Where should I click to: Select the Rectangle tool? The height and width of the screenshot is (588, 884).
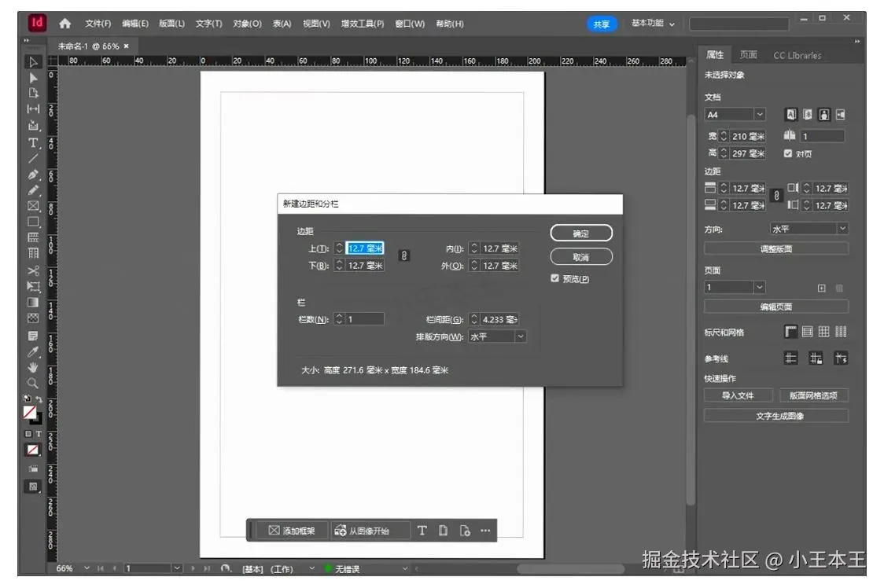click(x=33, y=222)
